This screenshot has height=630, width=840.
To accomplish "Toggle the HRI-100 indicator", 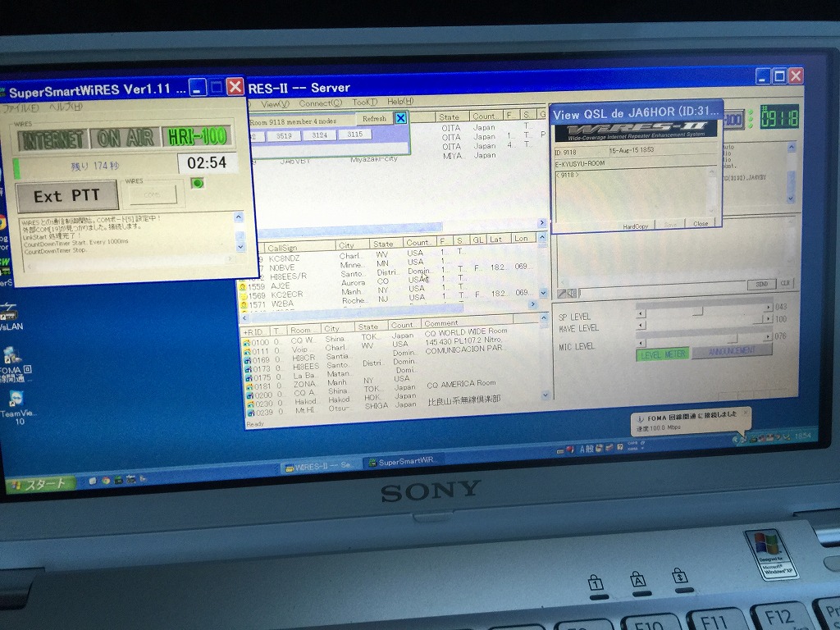I will [x=197, y=136].
